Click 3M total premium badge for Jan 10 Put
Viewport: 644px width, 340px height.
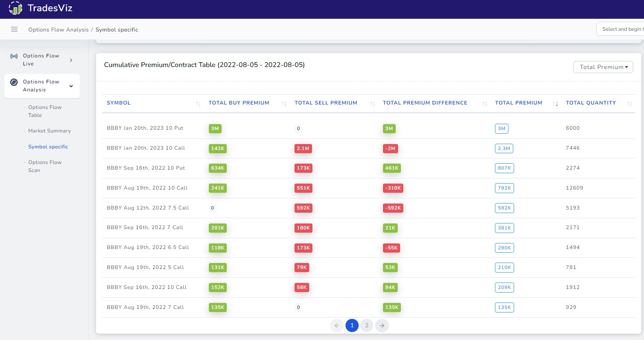[x=502, y=128]
